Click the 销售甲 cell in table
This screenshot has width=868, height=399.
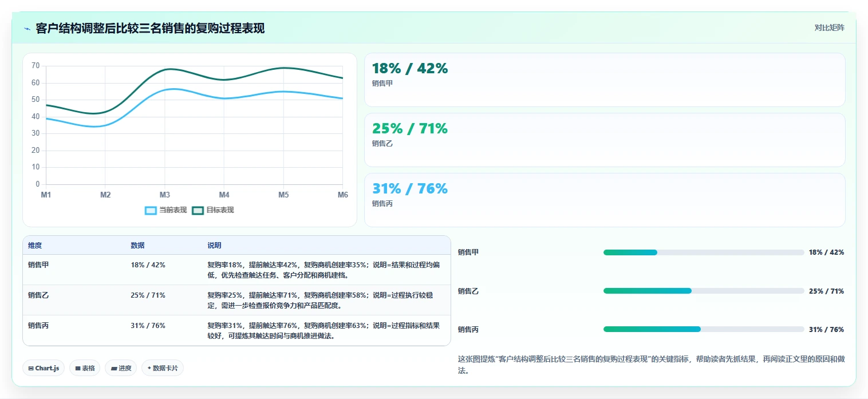pos(38,264)
